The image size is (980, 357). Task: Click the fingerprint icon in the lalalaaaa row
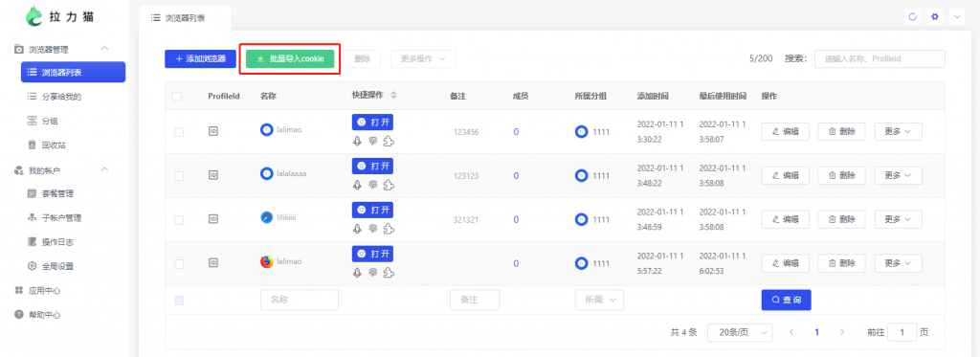coord(372,185)
